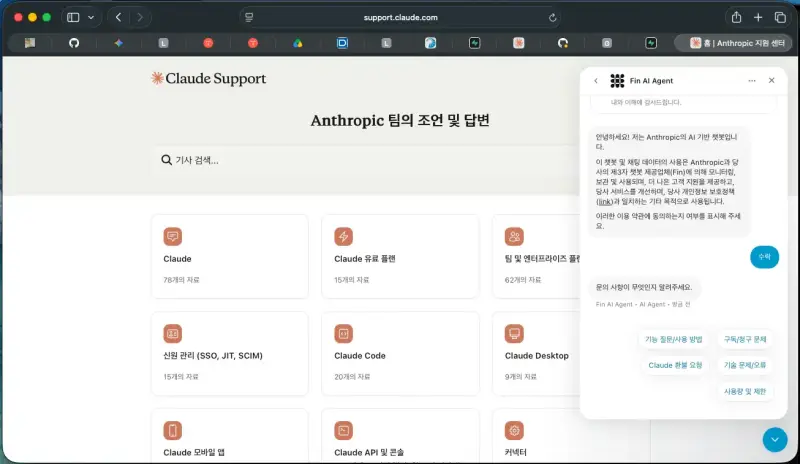Go back in the Fin chat panel
This screenshot has width=800, height=464.
click(x=595, y=81)
